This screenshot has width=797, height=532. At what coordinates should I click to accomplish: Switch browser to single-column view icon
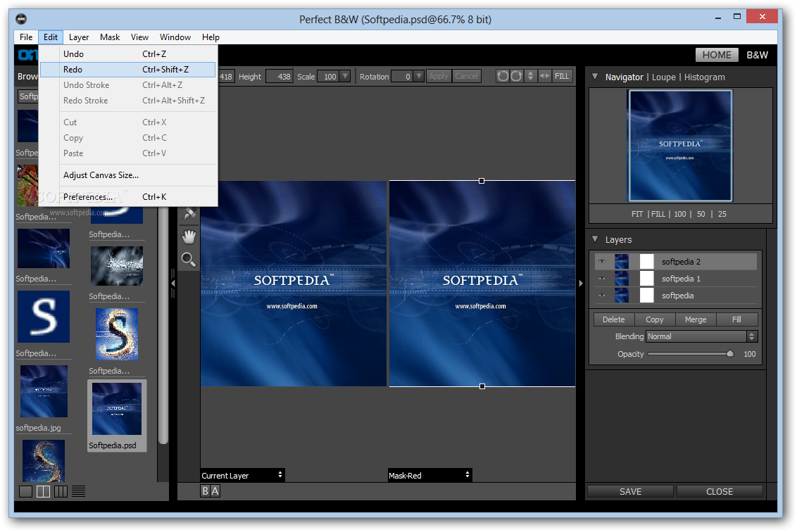pos(25,491)
